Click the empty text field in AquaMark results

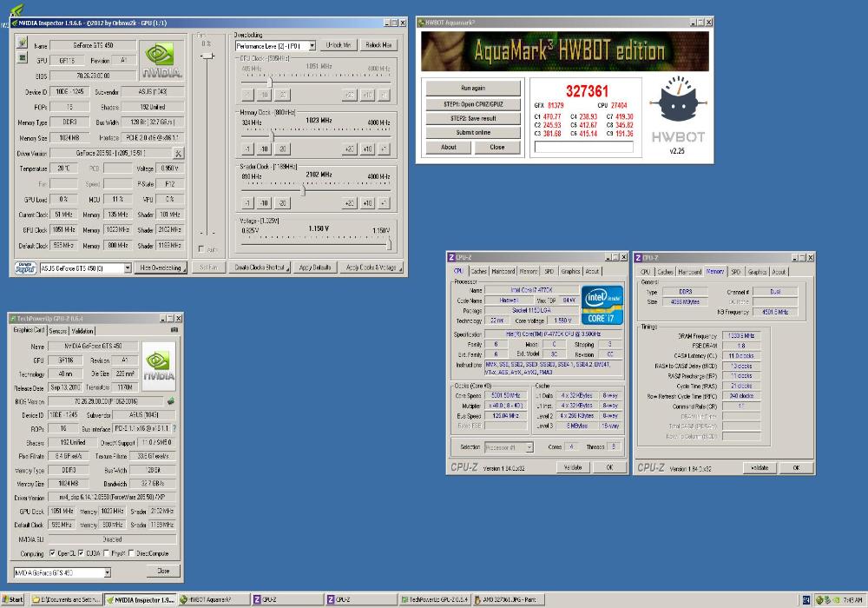pos(583,148)
